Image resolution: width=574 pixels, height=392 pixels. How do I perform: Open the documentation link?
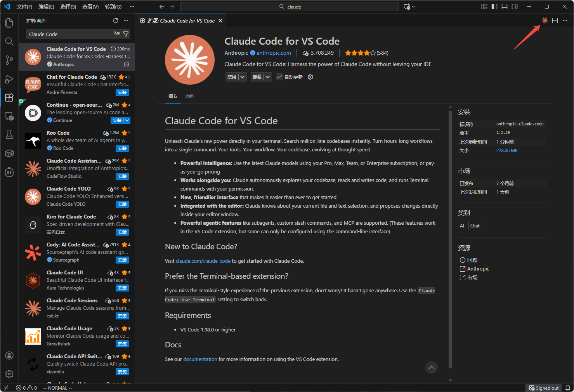[x=200, y=359]
